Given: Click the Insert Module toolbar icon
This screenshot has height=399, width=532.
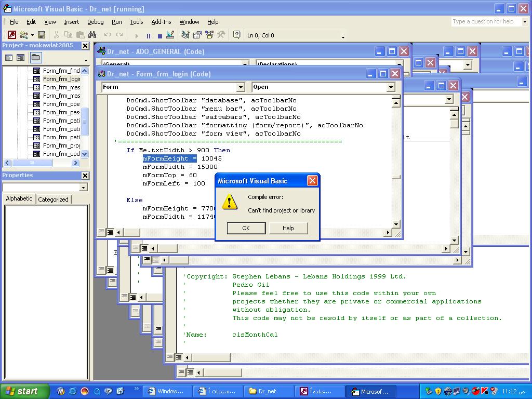Looking at the screenshot, I should (24, 35).
